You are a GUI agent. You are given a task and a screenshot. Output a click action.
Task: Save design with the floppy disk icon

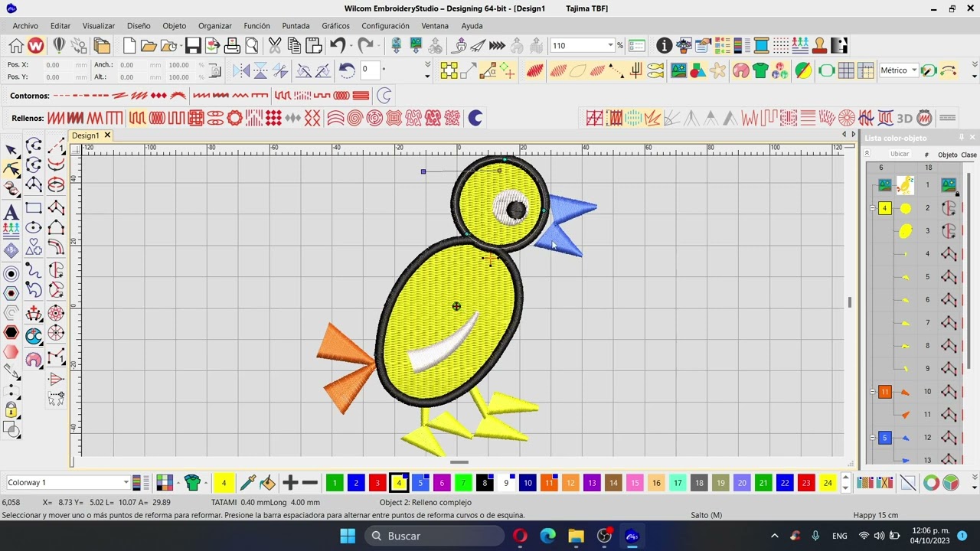point(193,46)
